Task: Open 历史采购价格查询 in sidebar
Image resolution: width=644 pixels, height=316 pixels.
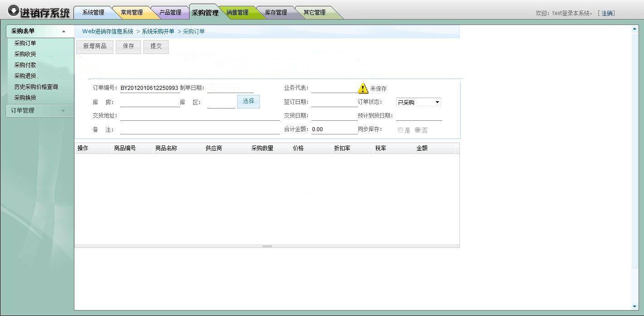Action: pos(36,87)
